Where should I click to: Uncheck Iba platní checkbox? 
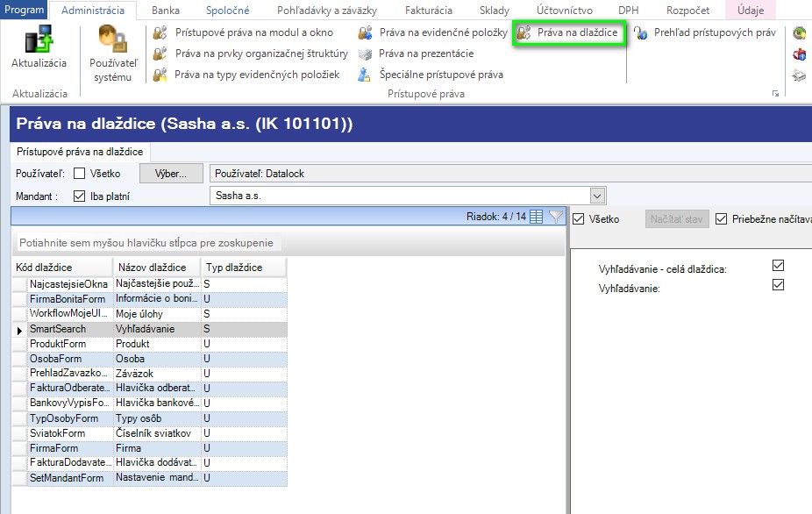tap(79, 196)
